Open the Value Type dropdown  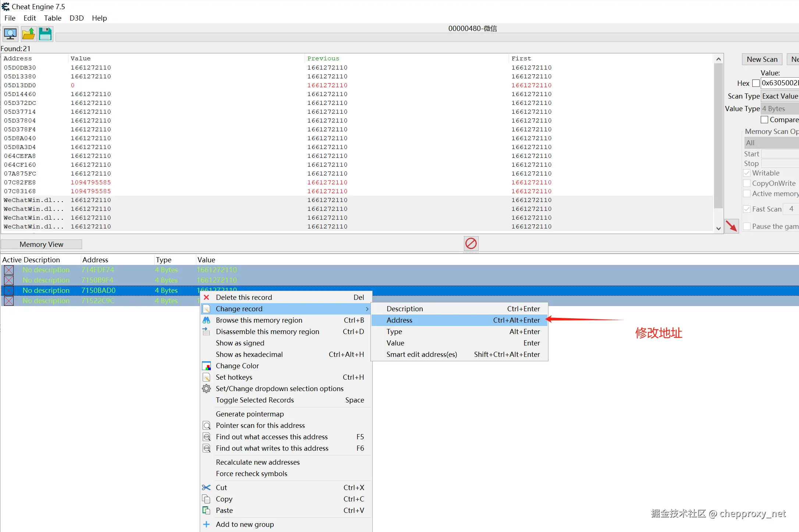(x=780, y=109)
